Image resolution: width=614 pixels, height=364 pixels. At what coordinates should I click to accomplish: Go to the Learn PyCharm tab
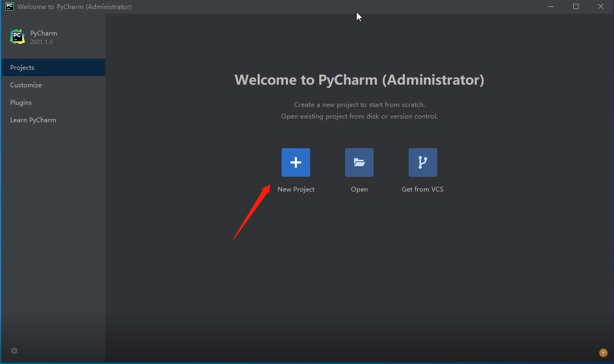(x=53, y=120)
